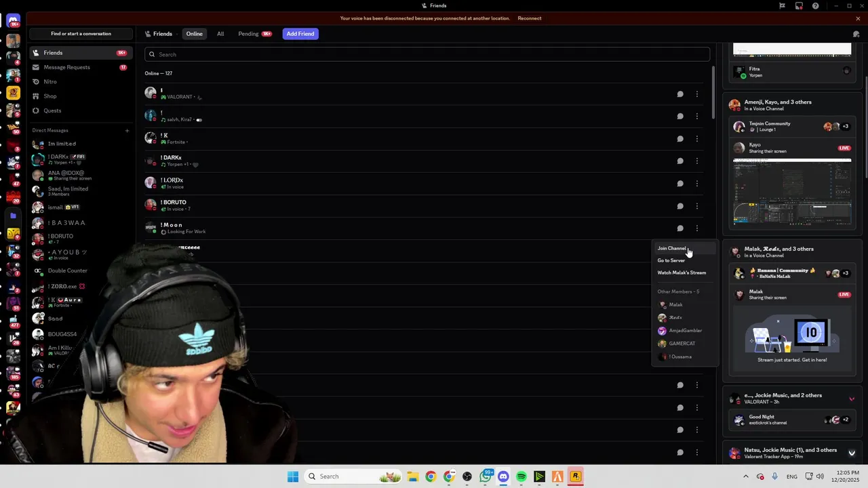Open Message Requests envelope item

(x=80, y=67)
